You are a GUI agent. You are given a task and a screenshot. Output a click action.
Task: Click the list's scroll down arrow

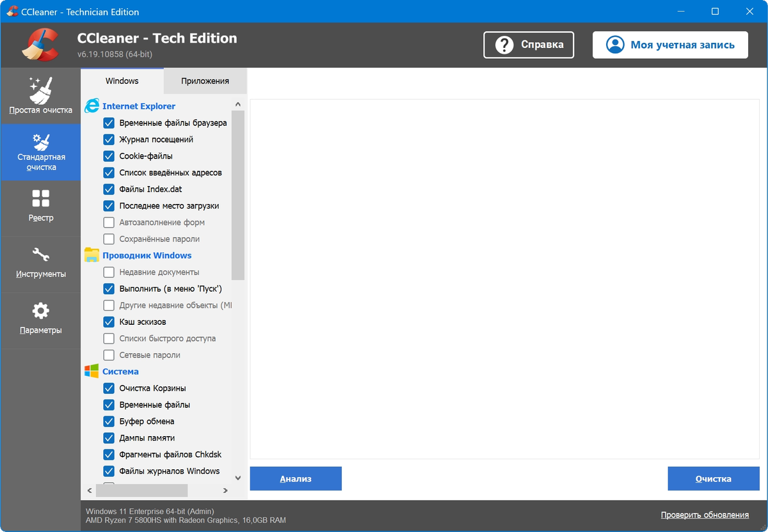point(238,478)
